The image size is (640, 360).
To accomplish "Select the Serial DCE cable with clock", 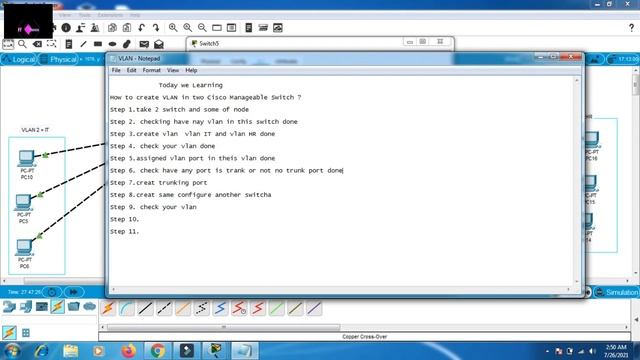I will coord(239,308).
